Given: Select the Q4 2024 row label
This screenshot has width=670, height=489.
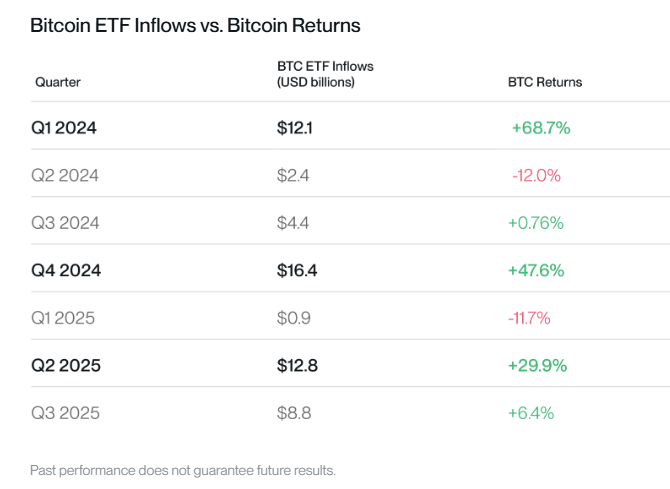Looking at the screenshot, I should coord(65,270).
